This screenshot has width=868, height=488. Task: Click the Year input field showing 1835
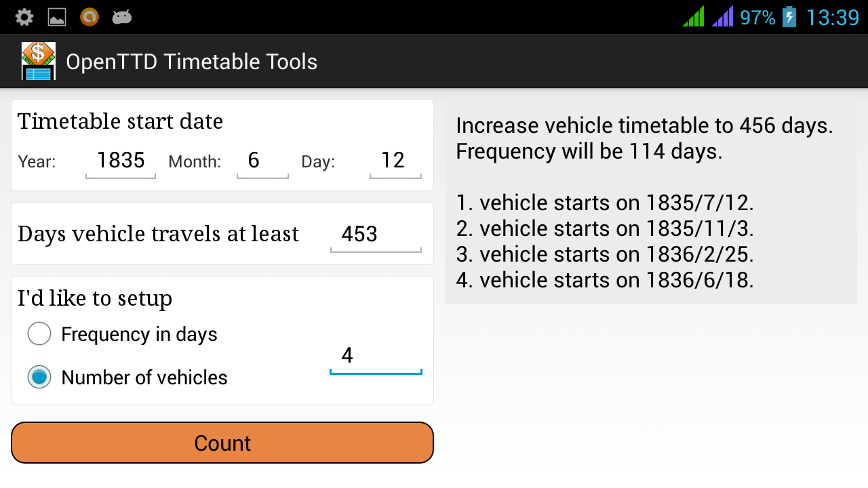(x=121, y=161)
